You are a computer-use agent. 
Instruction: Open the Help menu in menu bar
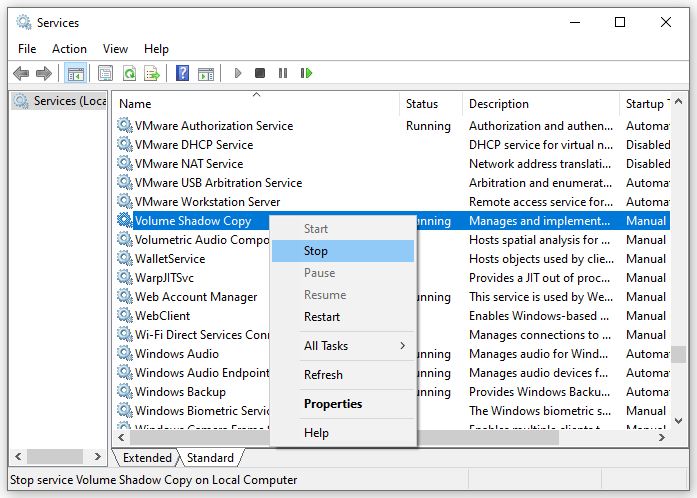pos(156,48)
